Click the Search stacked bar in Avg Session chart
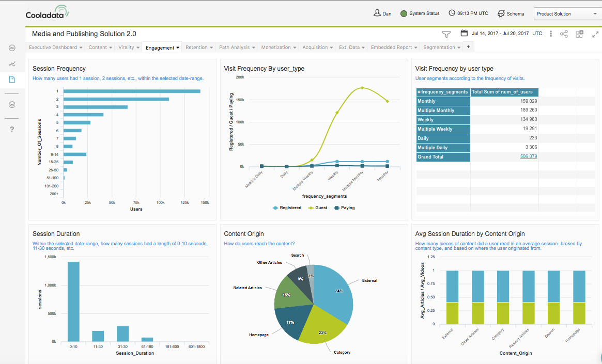The image size is (602, 364). pos(553,297)
